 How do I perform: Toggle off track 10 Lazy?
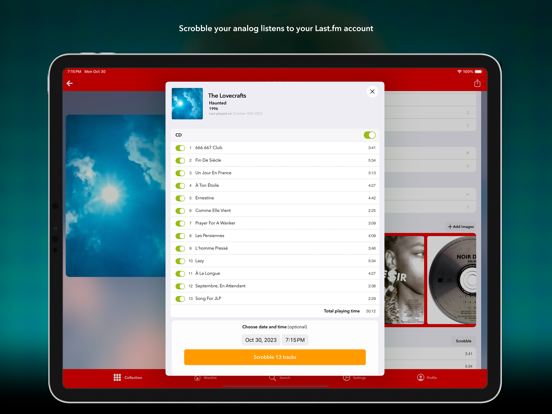pyautogui.click(x=180, y=261)
